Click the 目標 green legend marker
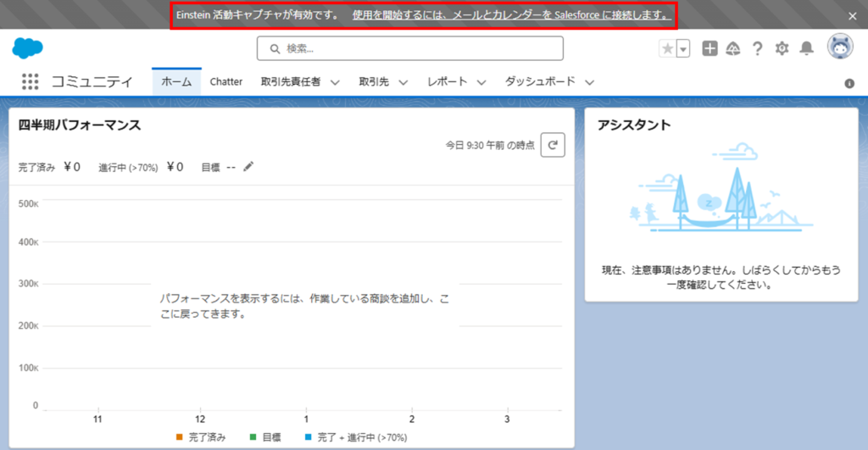The image size is (868, 450). pos(253,437)
